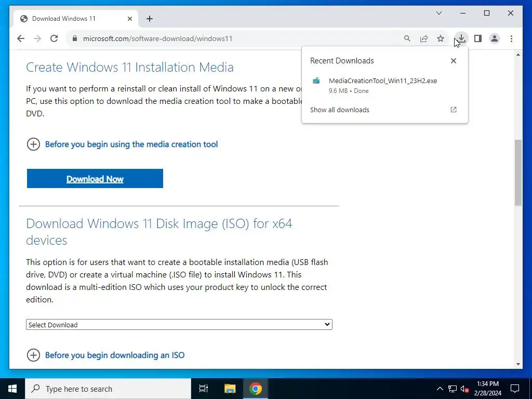Open downloads page external-link icon
The height and width of the screenshot is (399, 532).
tap(453, 110)
